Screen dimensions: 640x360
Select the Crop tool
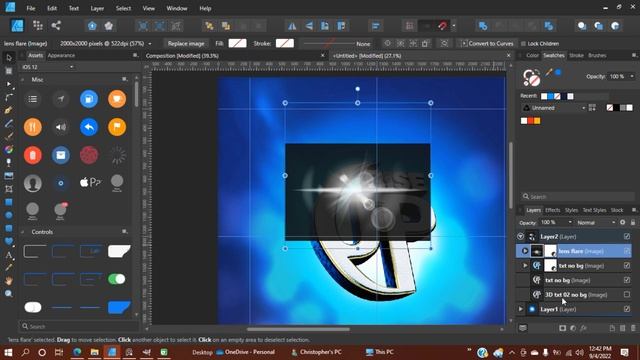click(x=9, y=189)
